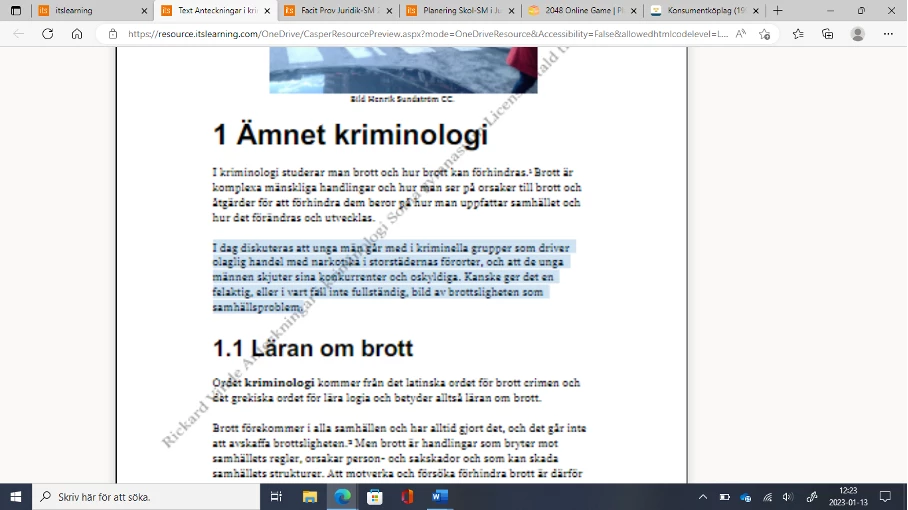This screenshot has width=908, height=510.
Task: Select the Text Anteckningar i kriminologi tab
Action: [x=215, y=10]
